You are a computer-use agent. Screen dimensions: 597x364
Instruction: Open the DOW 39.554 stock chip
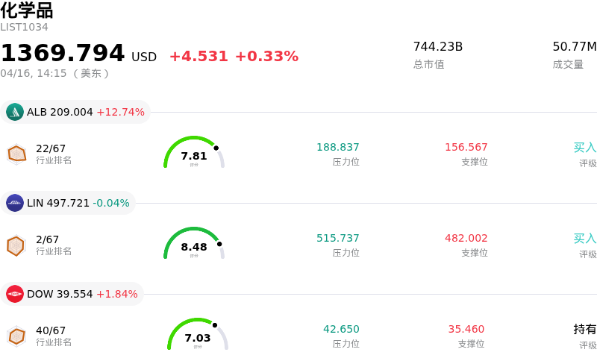point(72,294)
